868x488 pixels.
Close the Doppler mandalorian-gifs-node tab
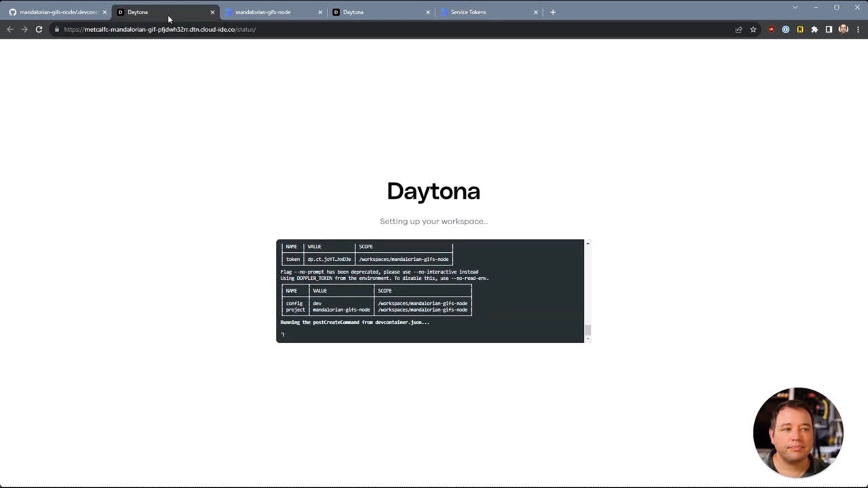pos(320,12)
